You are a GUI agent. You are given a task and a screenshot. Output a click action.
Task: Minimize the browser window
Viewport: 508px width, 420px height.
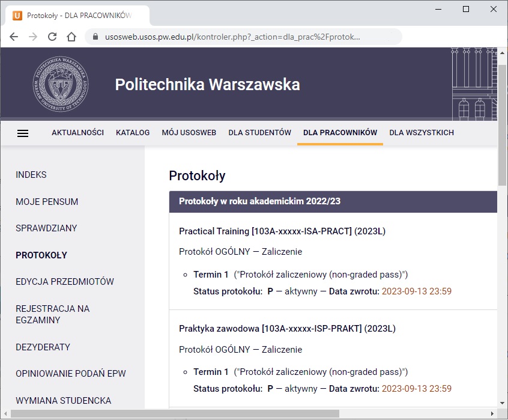438,9
